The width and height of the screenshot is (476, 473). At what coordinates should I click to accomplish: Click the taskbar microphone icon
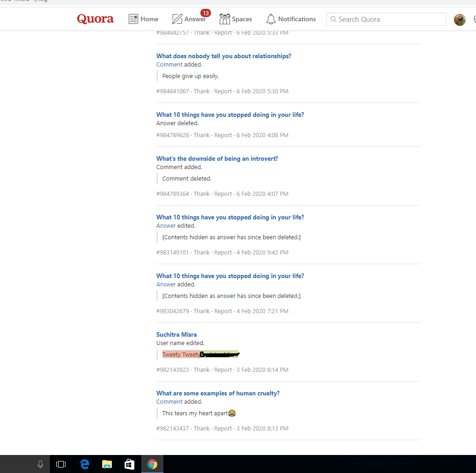tap(40, 464)
